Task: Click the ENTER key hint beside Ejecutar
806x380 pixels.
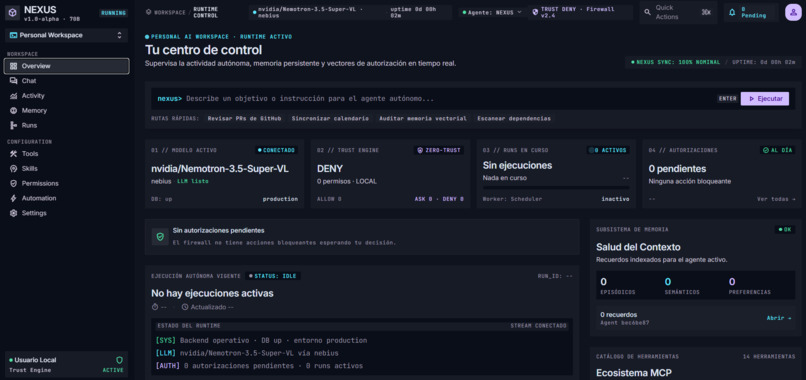Action: tap(727, 99)
